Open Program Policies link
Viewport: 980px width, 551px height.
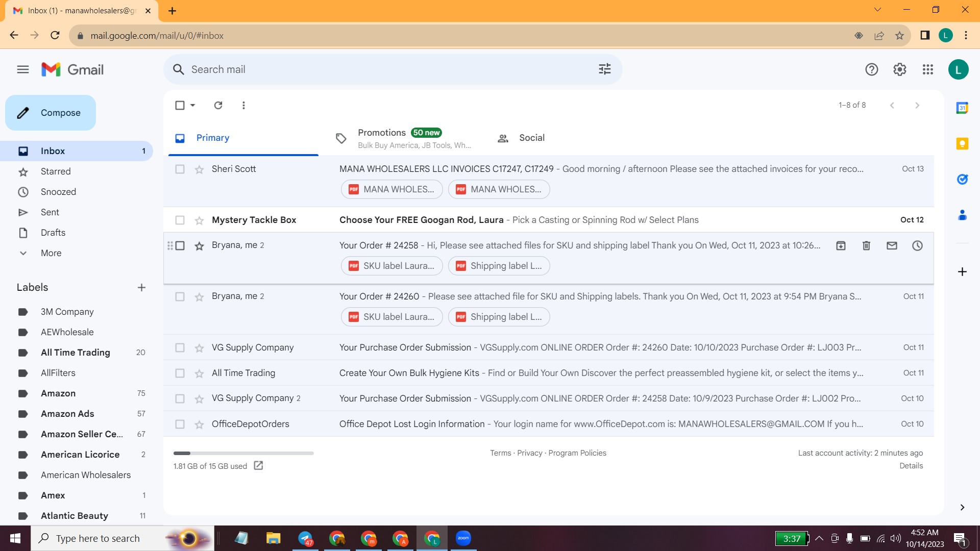coord(577,453)
